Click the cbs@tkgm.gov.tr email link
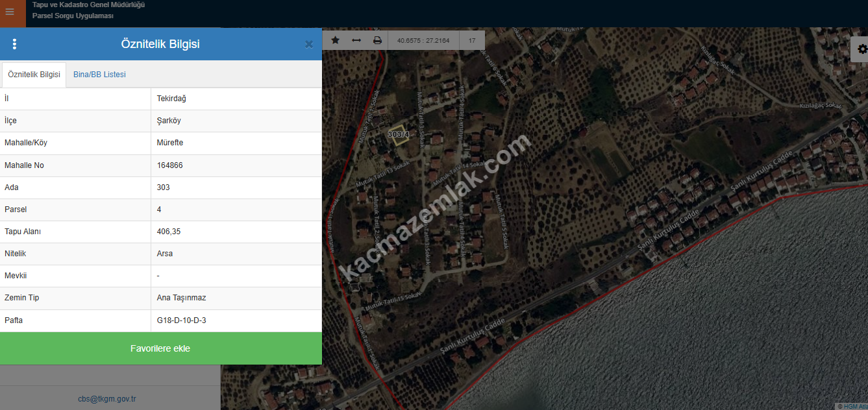 tap(107, 399)
